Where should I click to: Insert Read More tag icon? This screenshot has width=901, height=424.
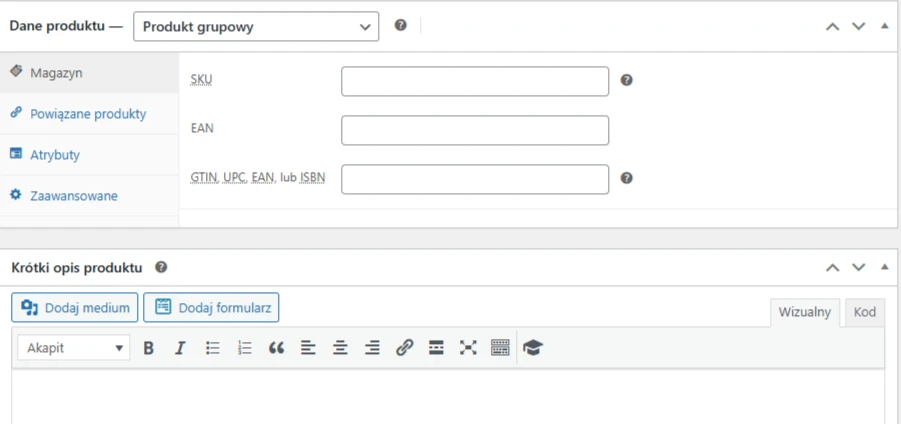click(436, 348)
